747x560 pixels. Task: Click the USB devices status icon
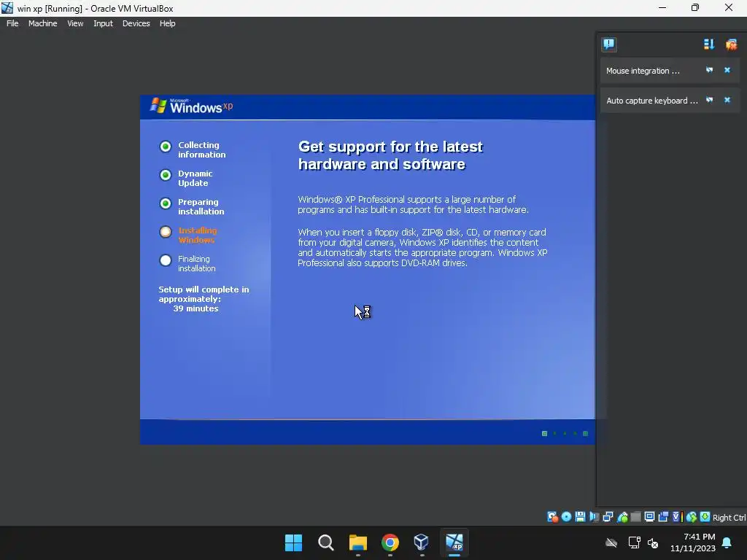coord(622,517)
